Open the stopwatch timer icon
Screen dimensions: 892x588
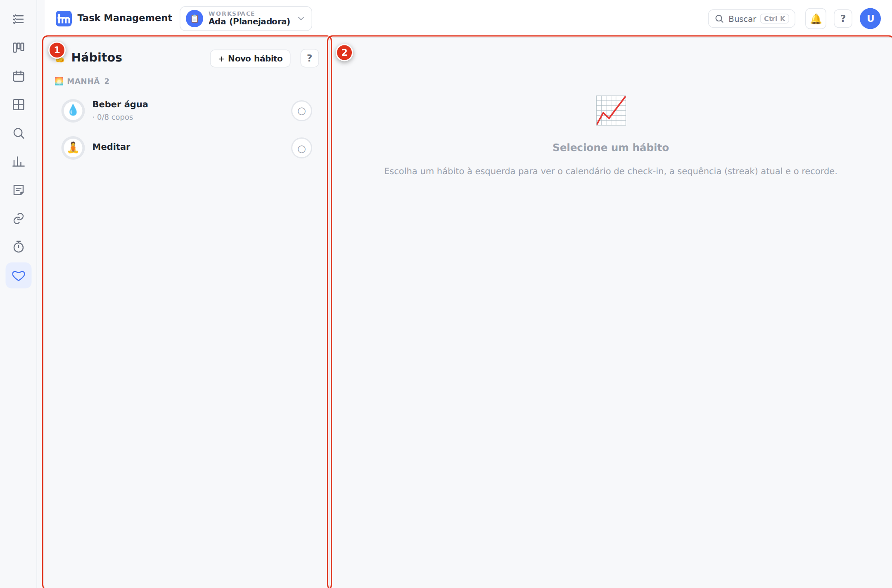19,247
